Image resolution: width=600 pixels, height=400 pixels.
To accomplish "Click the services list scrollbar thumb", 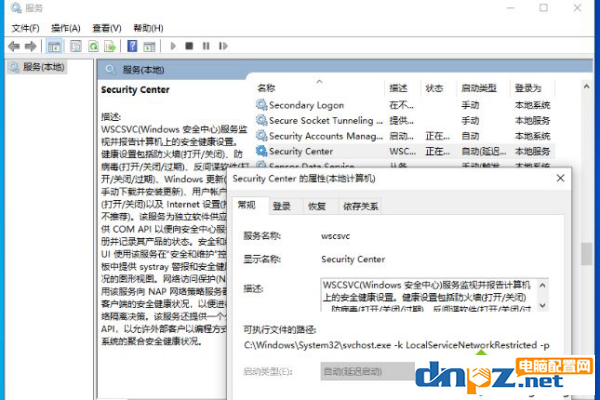I will (x=586, y=253).
